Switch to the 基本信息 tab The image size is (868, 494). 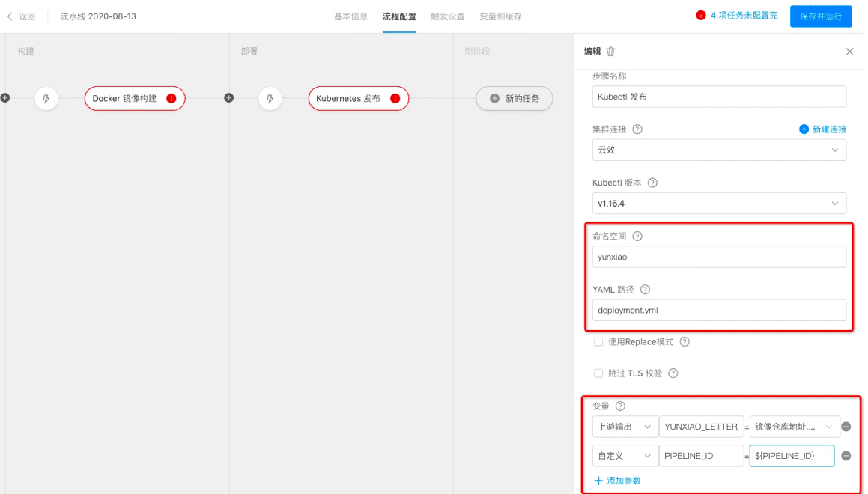(x=351, y=16)
